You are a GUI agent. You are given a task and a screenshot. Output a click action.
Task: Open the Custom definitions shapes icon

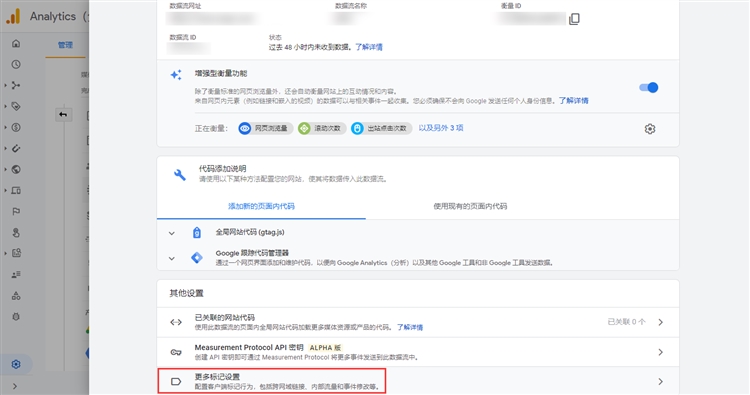[x=16, y=296]
